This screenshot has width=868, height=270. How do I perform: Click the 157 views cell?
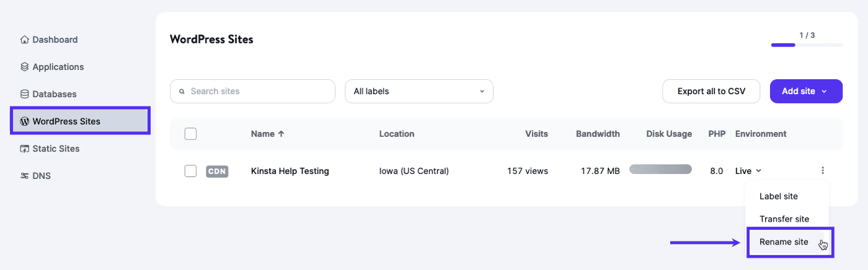point(528,171)
